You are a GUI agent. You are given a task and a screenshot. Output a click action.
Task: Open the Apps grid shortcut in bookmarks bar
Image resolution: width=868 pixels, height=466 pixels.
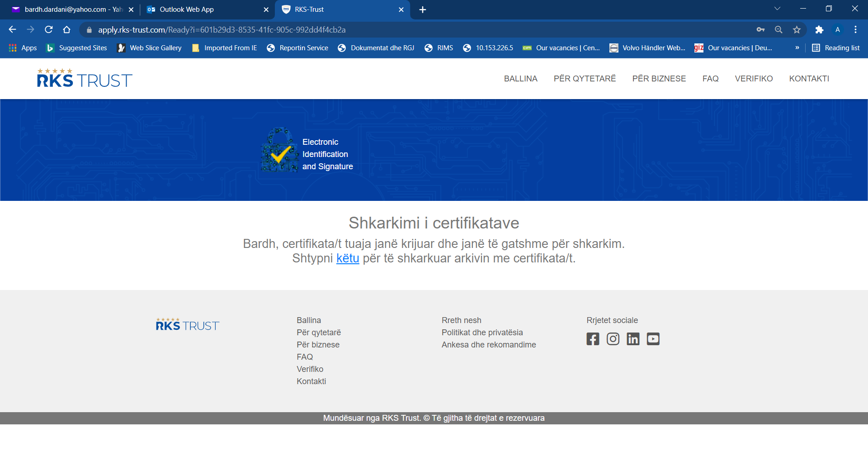pos(23,48)
